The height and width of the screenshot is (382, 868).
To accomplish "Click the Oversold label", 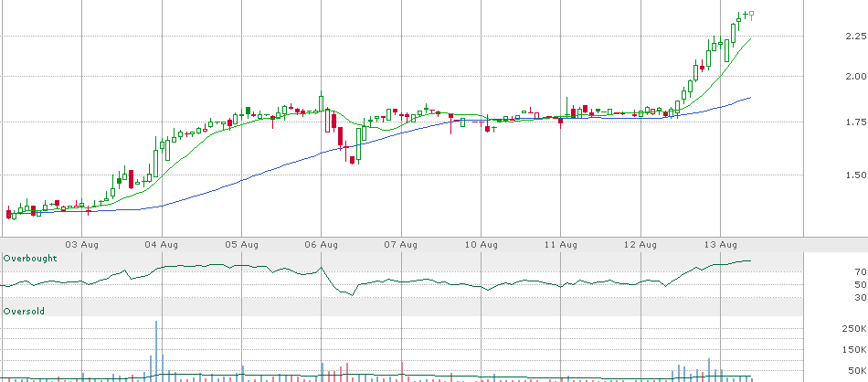I will pos(24,312).
